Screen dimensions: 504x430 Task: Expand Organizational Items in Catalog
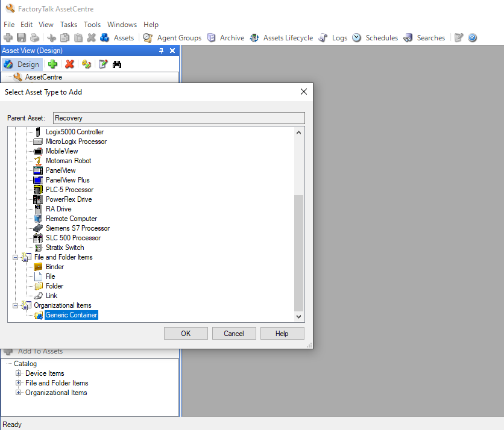click(x=18, y=393)
